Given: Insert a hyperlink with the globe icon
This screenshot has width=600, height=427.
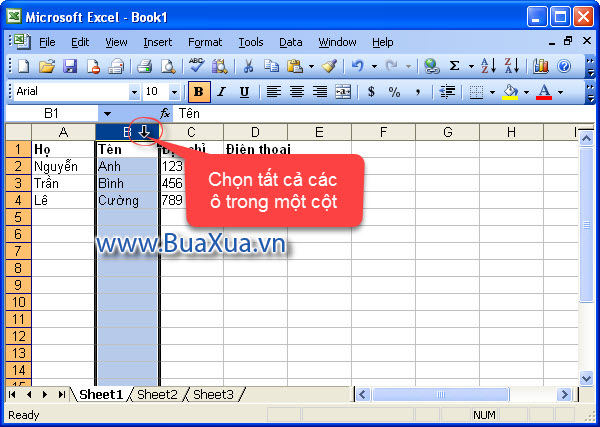Looking at the screenshot, I should click(x=432, y=67).
